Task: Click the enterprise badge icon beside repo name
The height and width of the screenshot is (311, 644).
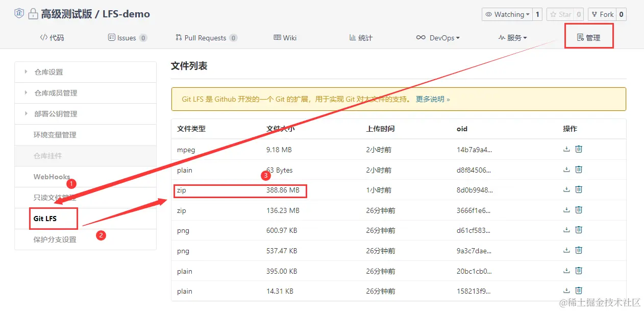Action: click(x=19, y=14)
